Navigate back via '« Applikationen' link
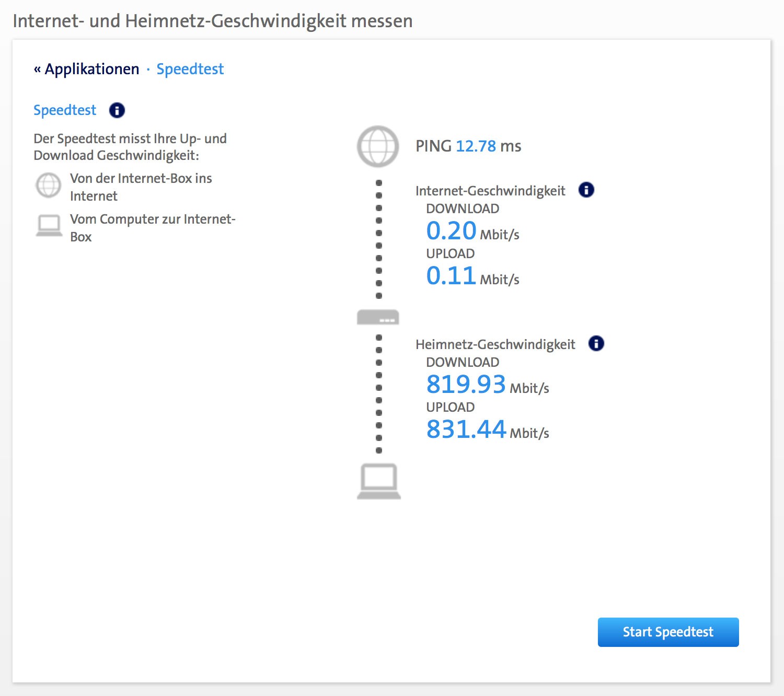Viewport: 784px width, 696px height. click(x=86, y=68)
